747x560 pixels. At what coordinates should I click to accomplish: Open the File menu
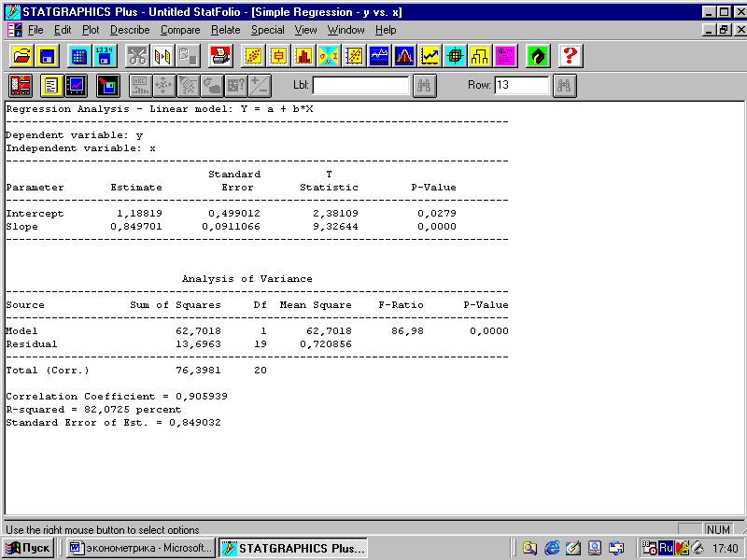(35, 30)
